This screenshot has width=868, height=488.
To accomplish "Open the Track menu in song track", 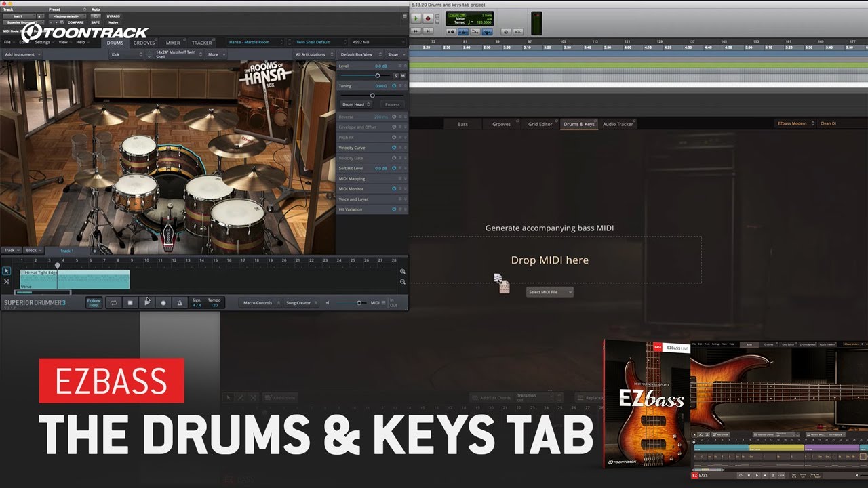I will [12, 251].
